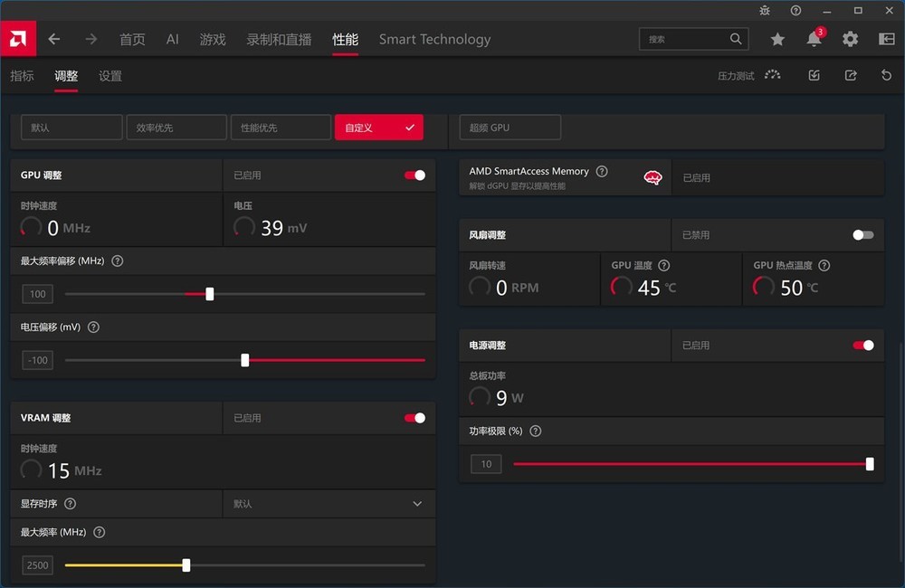The width and height of the screenshot is (905, 588).
Task: Open favorites star icon
Action: 777,39
